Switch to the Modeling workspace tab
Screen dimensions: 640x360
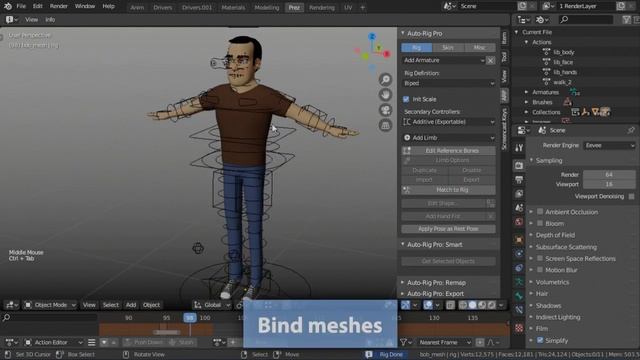(x=267, y=7)
